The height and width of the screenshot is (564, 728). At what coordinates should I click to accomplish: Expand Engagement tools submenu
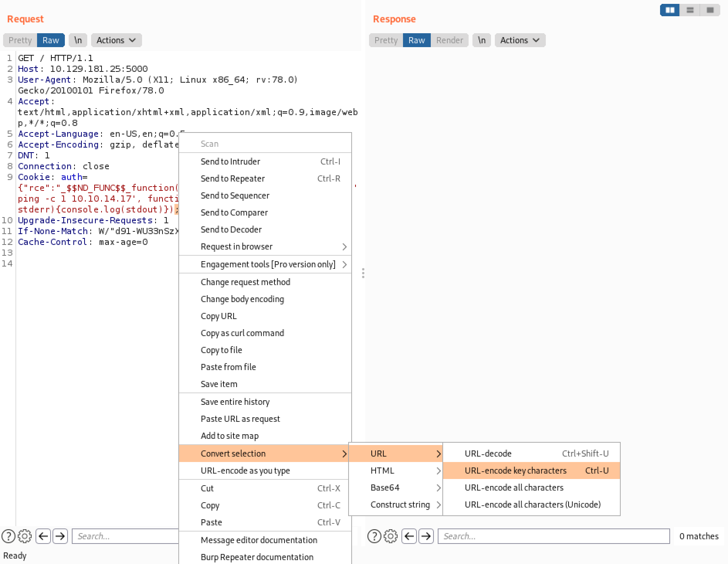[265, 264]
